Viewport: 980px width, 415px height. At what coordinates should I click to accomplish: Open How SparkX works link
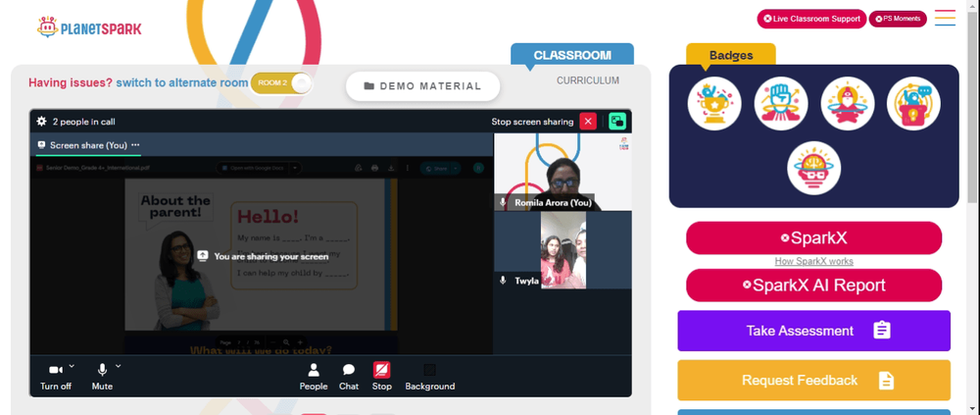point(813,261)
